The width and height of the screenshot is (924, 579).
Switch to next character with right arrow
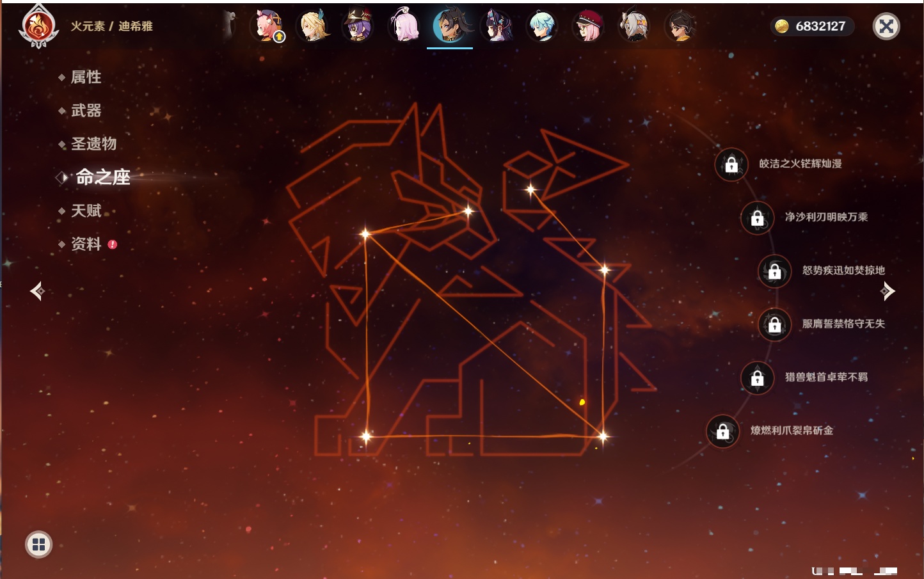point(887,291)
